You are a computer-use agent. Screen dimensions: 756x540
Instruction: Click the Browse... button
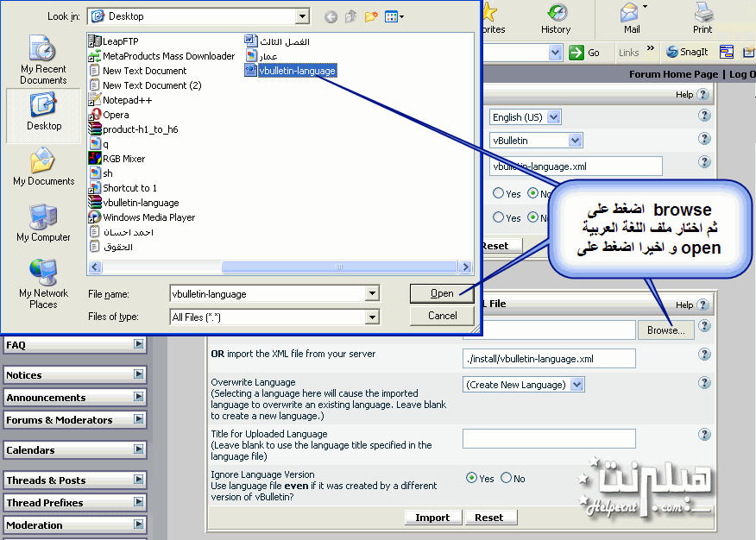(x=666, y=330)
